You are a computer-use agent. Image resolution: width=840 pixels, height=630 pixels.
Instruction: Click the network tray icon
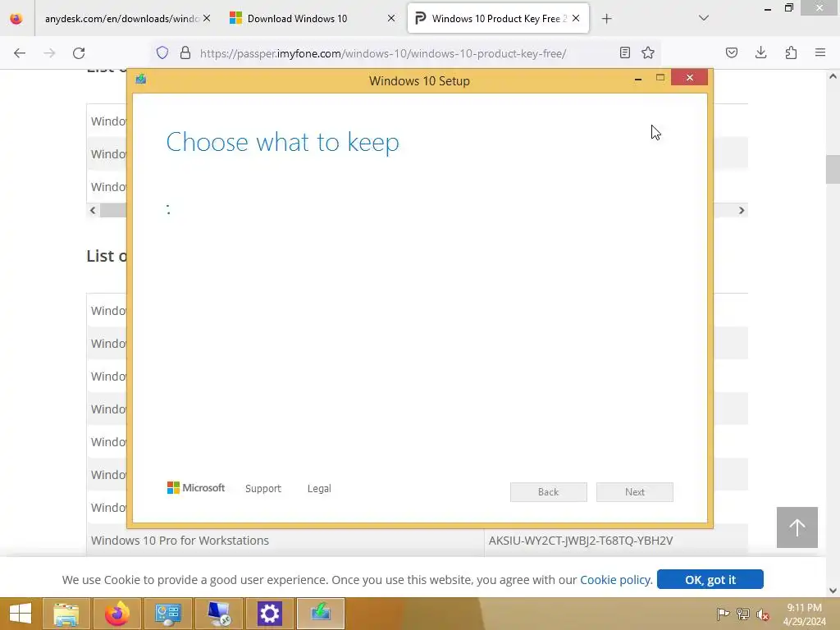tap(743, 614)
